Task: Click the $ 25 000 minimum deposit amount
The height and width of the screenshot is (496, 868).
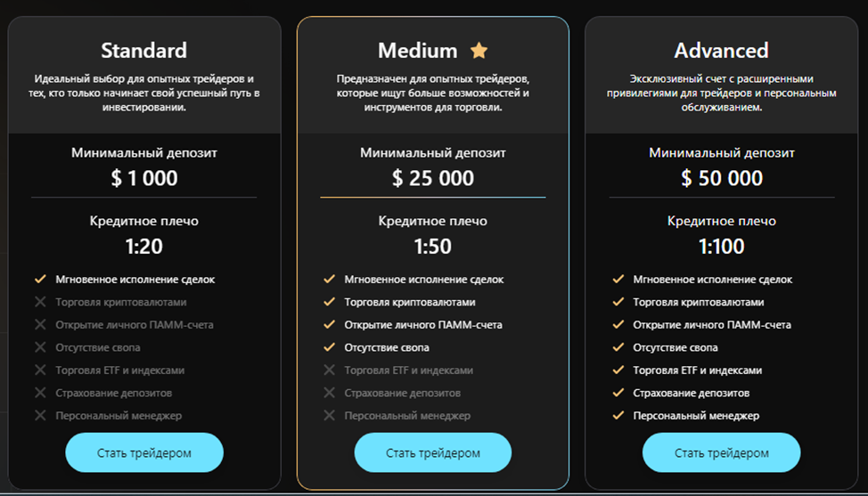Action: tap(433, 178)
